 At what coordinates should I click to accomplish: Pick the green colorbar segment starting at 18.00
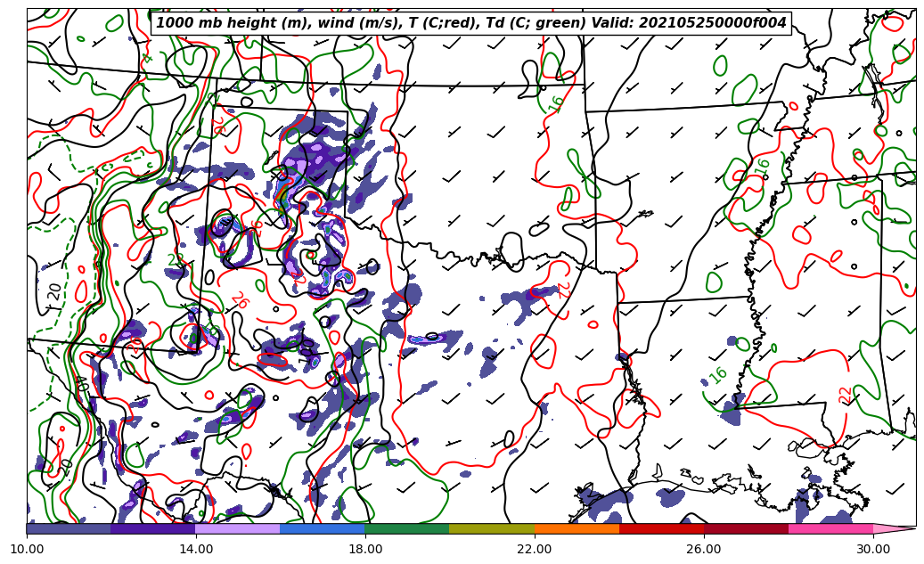pos(407,528)
